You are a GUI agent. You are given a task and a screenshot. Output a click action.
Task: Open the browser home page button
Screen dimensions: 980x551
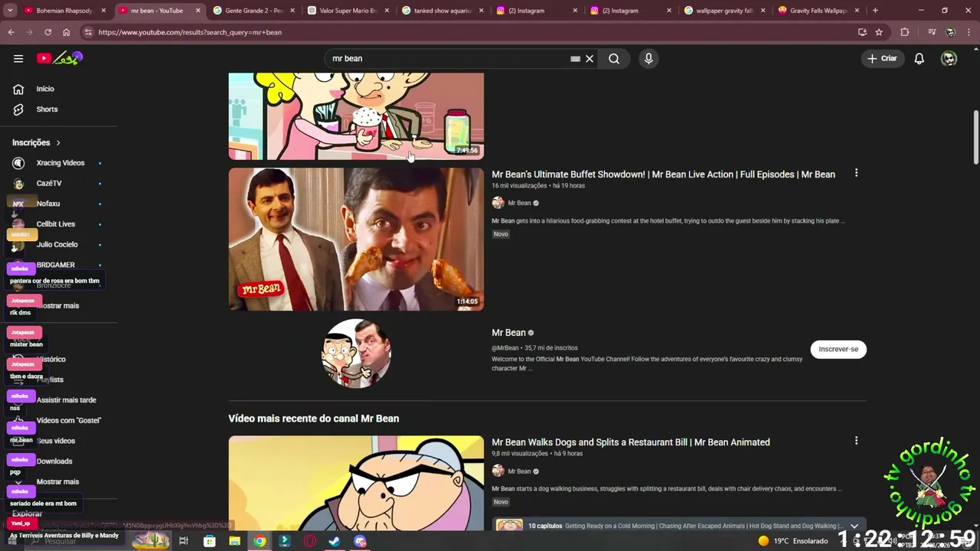[66, 32]
